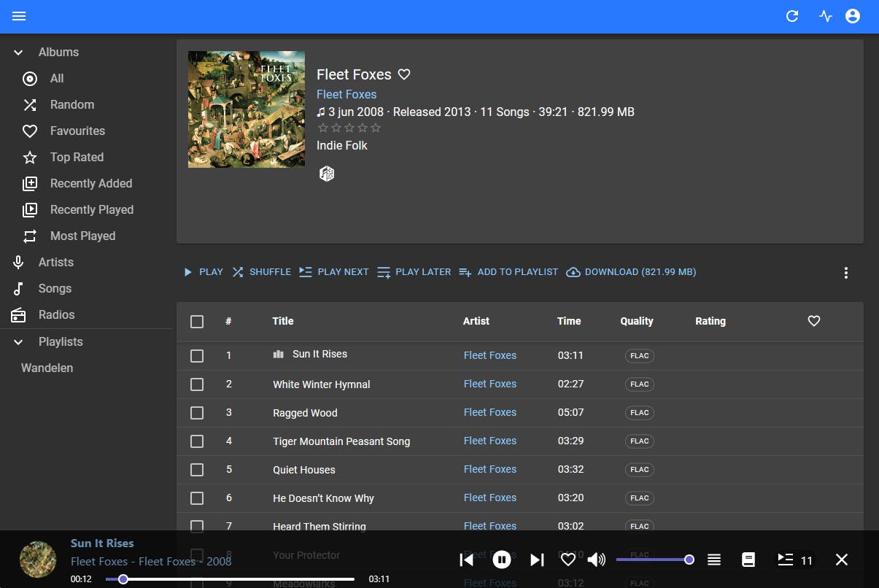Click FLAC badge for Quiet Houses

pyautogui.click(x=640, y=470)
